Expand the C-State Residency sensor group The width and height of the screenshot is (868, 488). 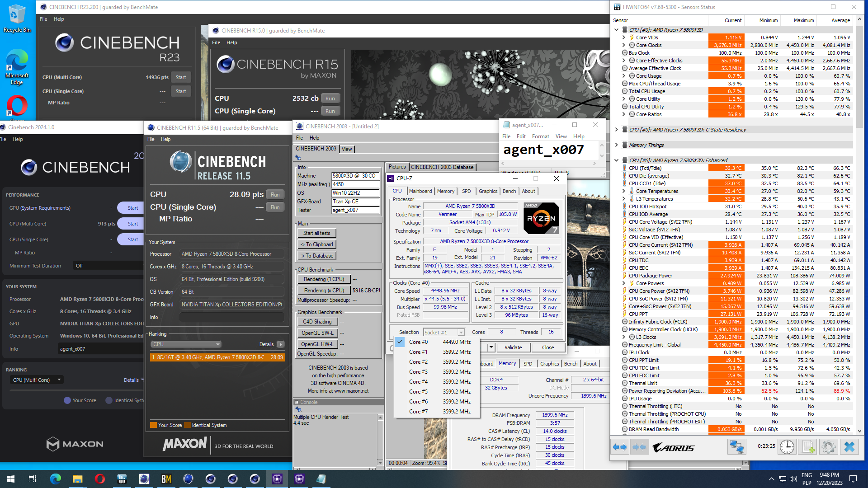[616, 130]
